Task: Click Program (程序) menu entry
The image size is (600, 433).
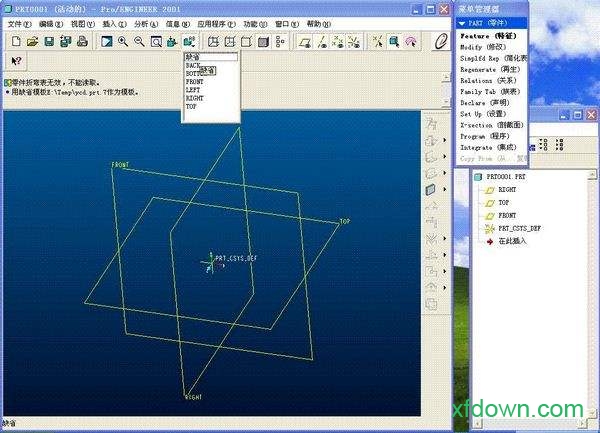Action: [x=485, y=136]
